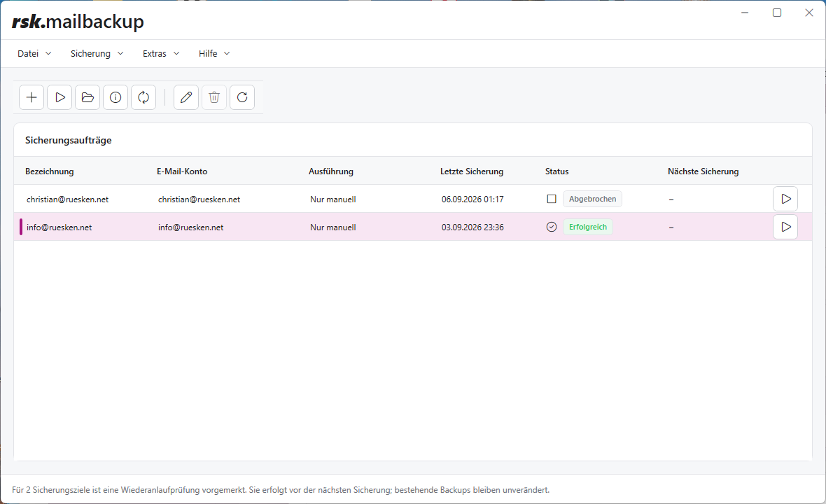Click the Status column header
The width and height of the screenshot is (826, 504).
point(556,171)
